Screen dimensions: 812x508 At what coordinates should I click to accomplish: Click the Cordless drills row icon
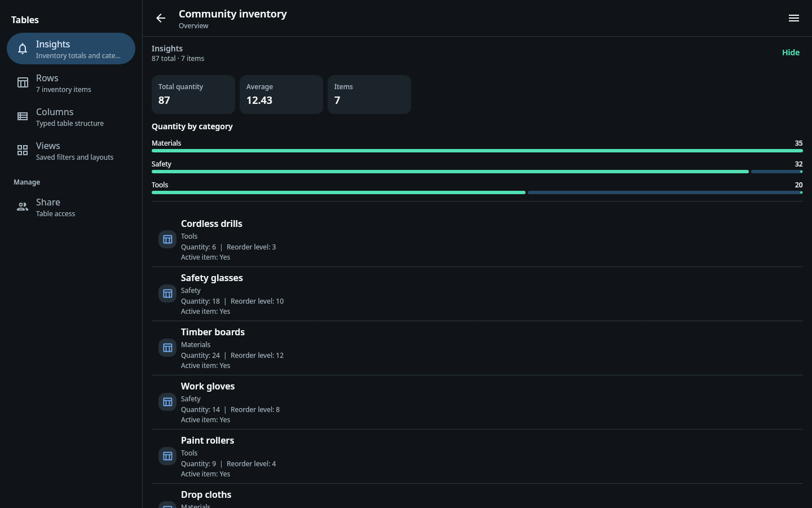tap(167, 239)
